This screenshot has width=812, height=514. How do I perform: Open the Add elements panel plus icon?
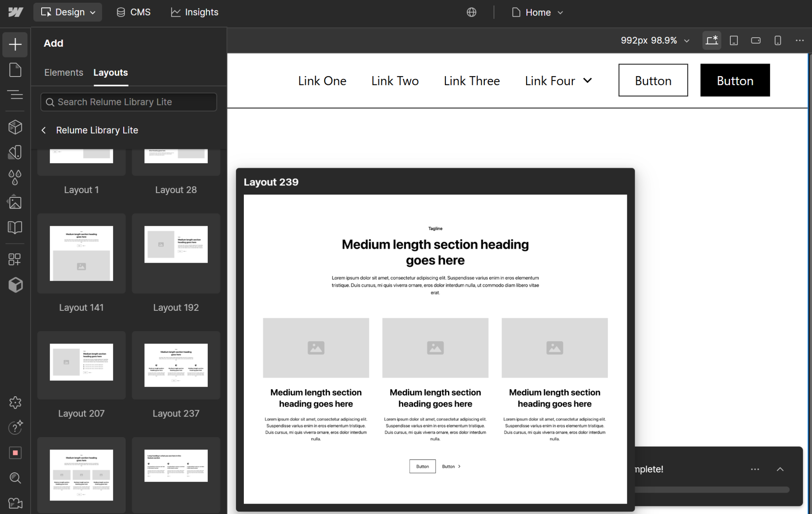(15, 44)
